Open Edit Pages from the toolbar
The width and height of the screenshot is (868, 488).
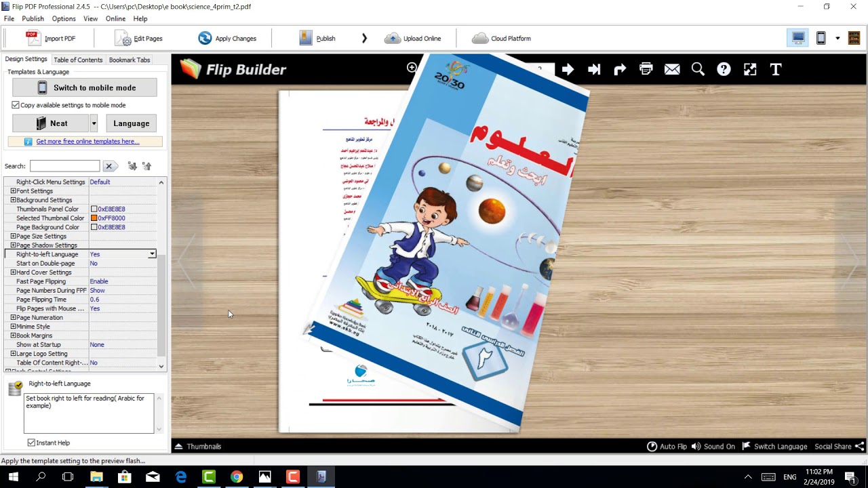[x=139, y=39]
